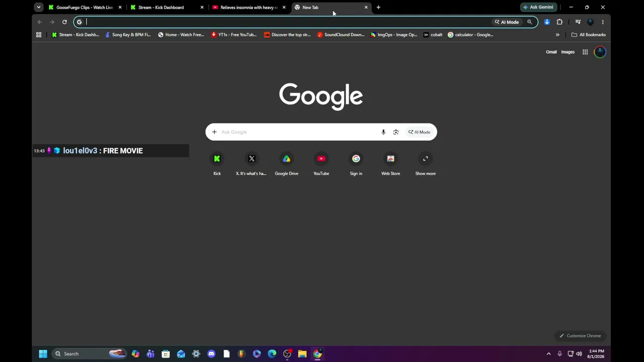Open the Google Drive shortcut tile
This screenshot has width=644, height=362.
click(x=286, y=164)
